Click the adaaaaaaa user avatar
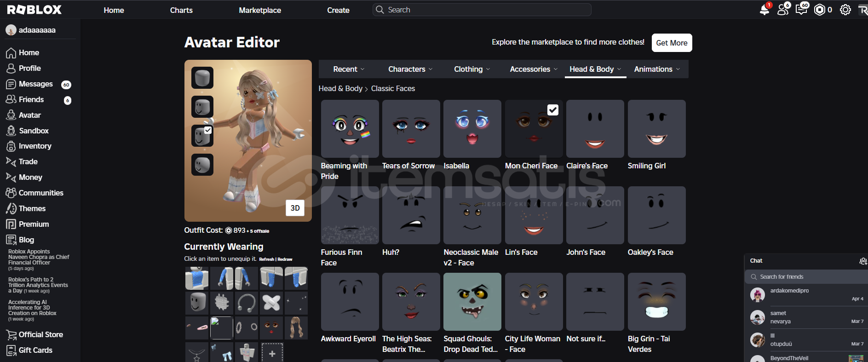The height and width of the screenshot is (362, 868). point(11,30)
